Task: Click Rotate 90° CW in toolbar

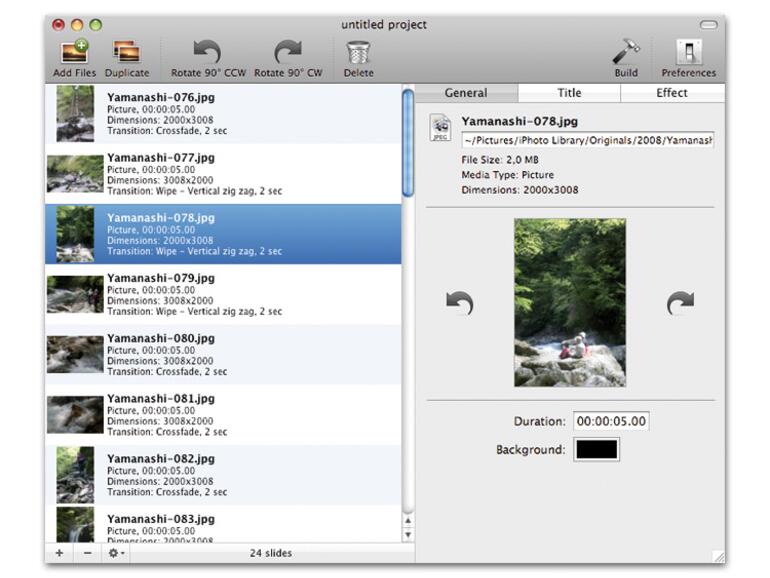Action: (288, 52)
